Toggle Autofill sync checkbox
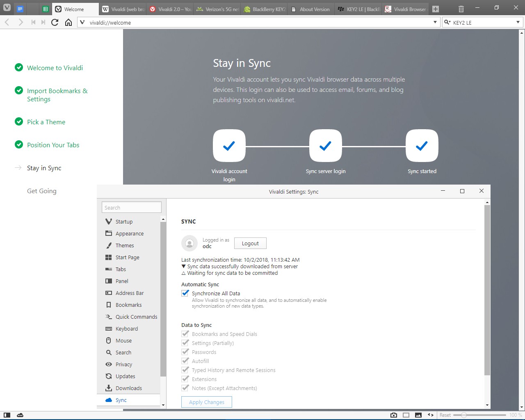Screen dimensions: 525x420 pos(185,361)
